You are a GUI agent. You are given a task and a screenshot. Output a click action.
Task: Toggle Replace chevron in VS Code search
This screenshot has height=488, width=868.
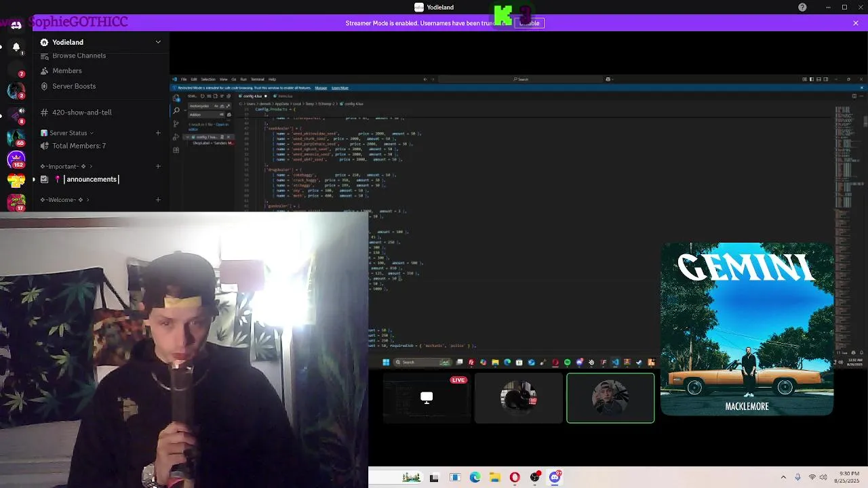[x=186, y=110]
